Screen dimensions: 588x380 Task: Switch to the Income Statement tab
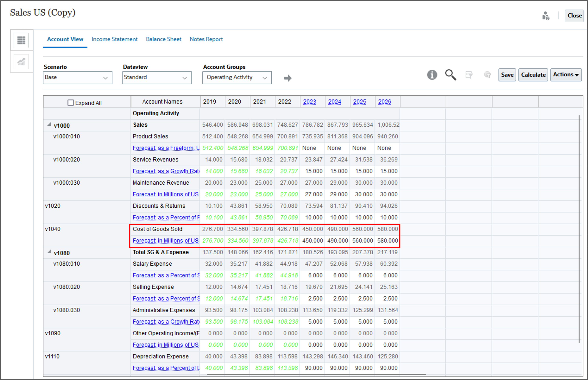tap(114, 39)
